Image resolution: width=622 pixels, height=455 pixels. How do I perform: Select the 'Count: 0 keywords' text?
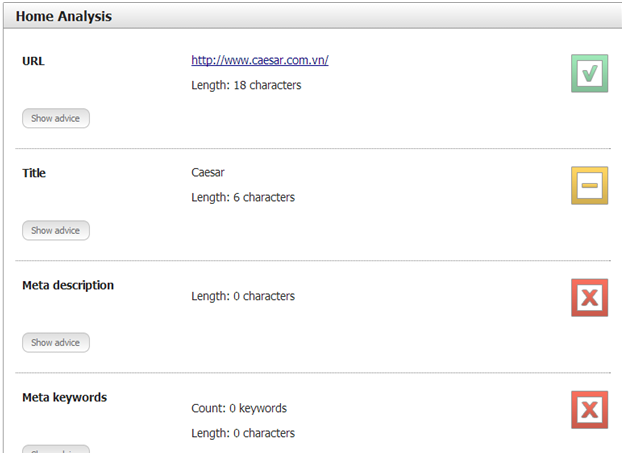(x=239, y=408)
